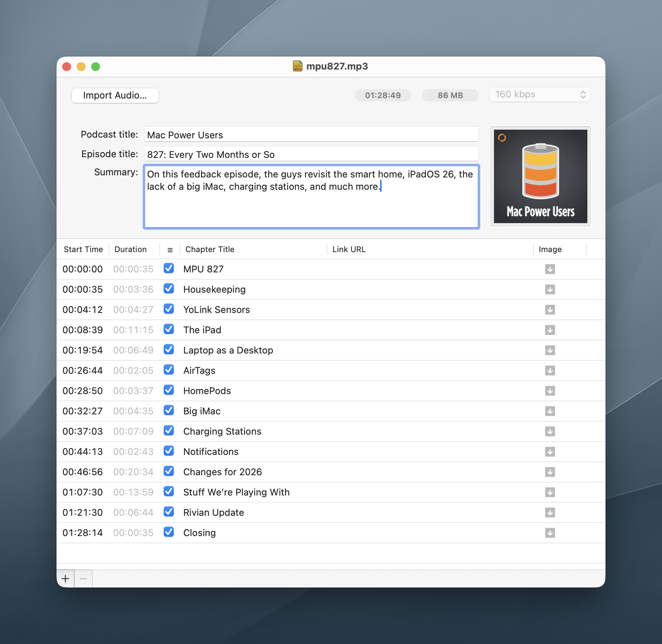Screen dimensions: 662x644
Task: Uncheck the Closing chapter checkbox
Action: (x=169, y=532)
